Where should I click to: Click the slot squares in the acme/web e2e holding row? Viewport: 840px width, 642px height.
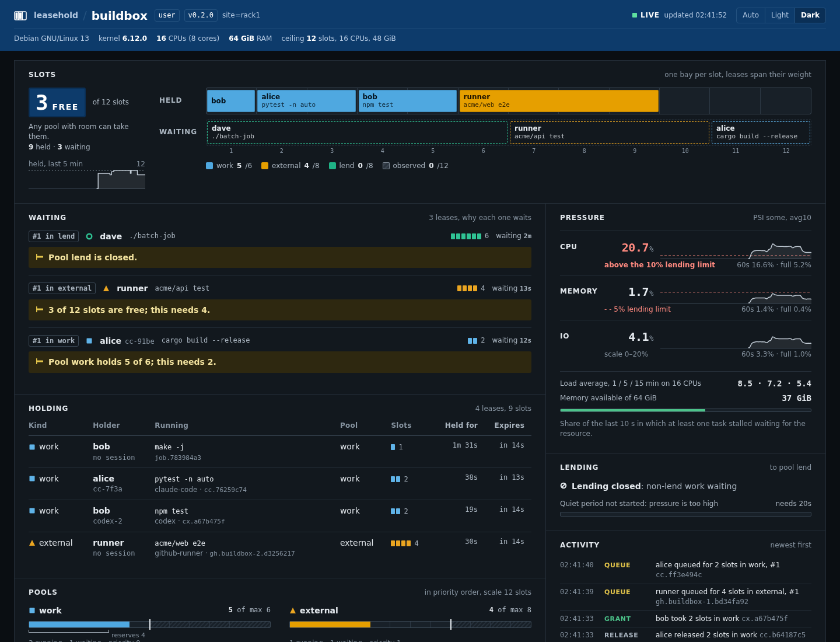tap(401, 543)
